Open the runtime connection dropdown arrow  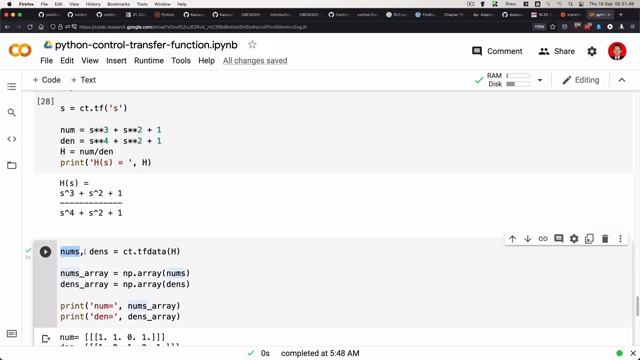click(540, 80)
